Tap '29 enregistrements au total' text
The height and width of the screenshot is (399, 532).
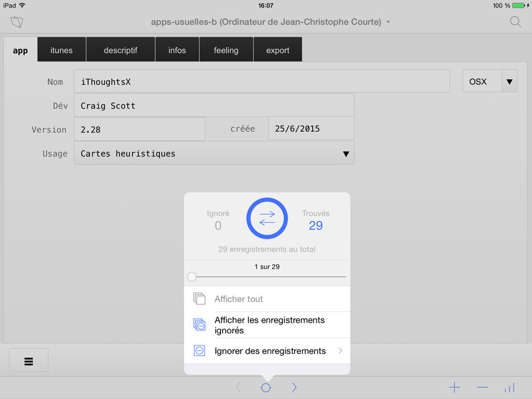[267, 249]
